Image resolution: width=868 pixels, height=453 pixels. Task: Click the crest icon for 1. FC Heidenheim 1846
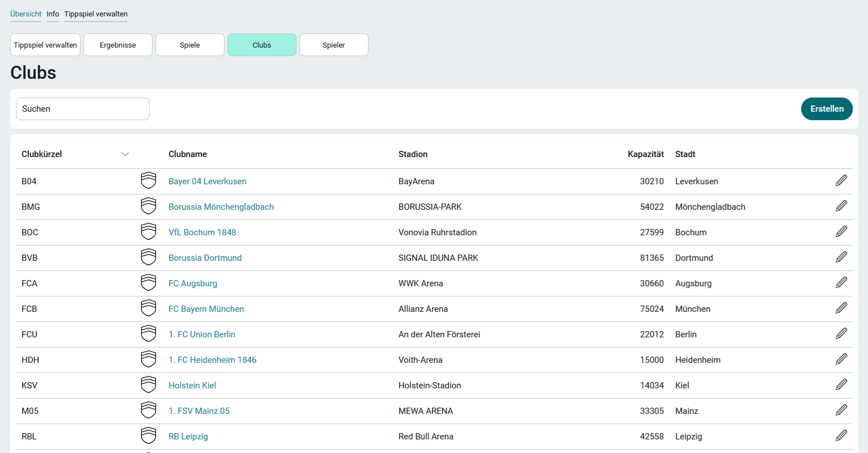pyautogui.click(x=149, y=359)
